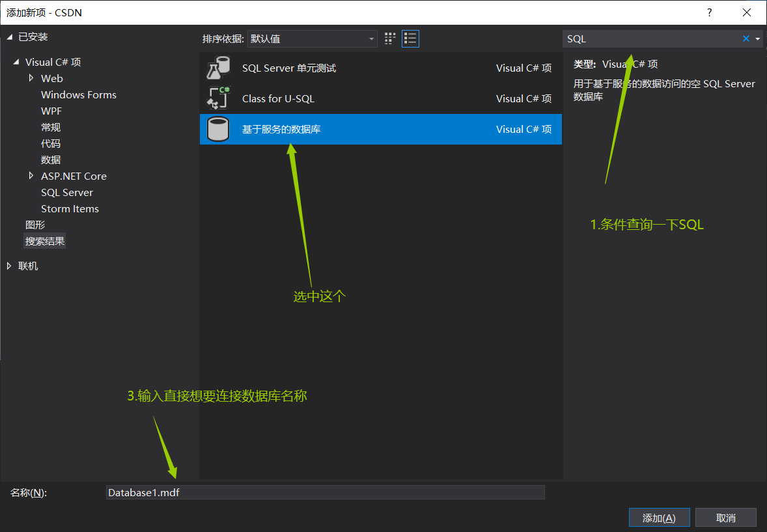
Task: Expand the Web category node
Action: pos(30,78)
